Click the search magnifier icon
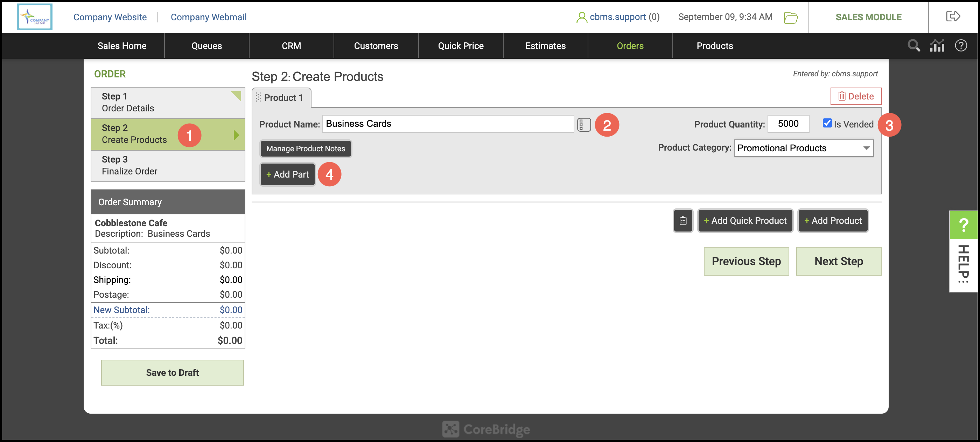Viewport: 980px width, 442px height. click(x=913, y=46)
